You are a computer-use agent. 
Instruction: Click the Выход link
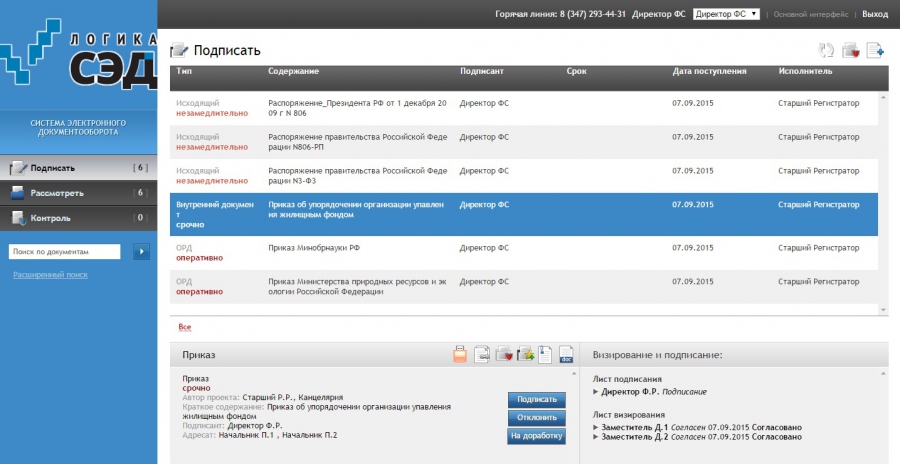(x=875, y=14)
